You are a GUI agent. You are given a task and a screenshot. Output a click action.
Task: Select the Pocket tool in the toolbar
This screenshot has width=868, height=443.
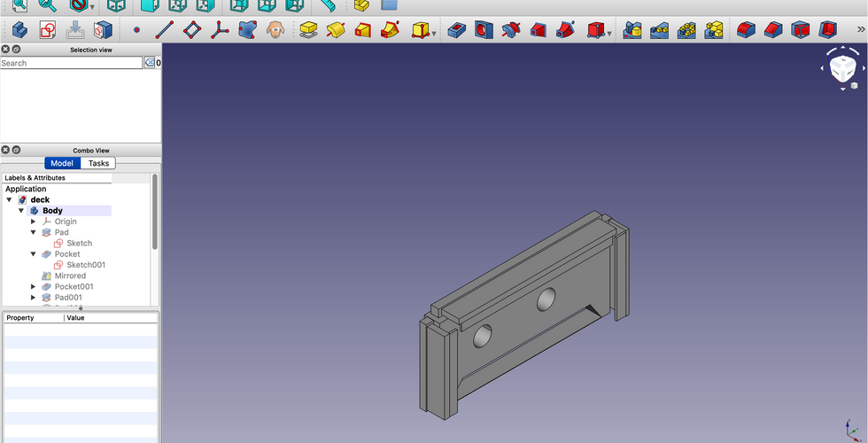pyautogui.click(x=457, y=29)
